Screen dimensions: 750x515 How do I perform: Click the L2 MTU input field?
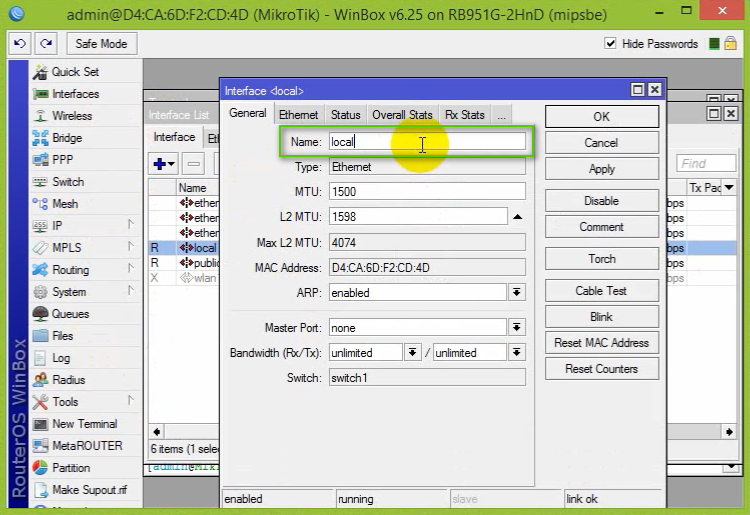tap(418, 216)
